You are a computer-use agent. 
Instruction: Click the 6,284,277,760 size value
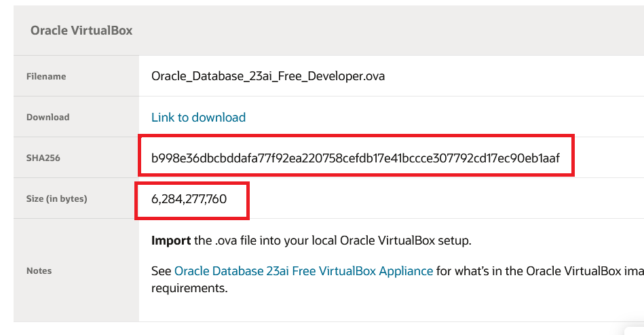pos(189,199)
